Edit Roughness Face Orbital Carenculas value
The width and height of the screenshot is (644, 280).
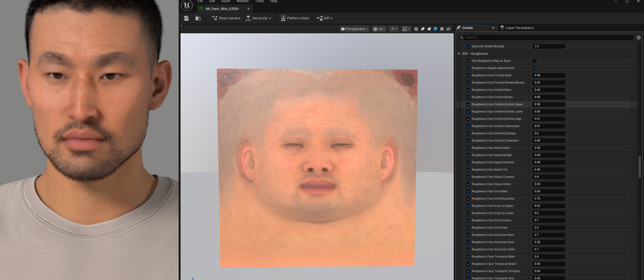549,126
